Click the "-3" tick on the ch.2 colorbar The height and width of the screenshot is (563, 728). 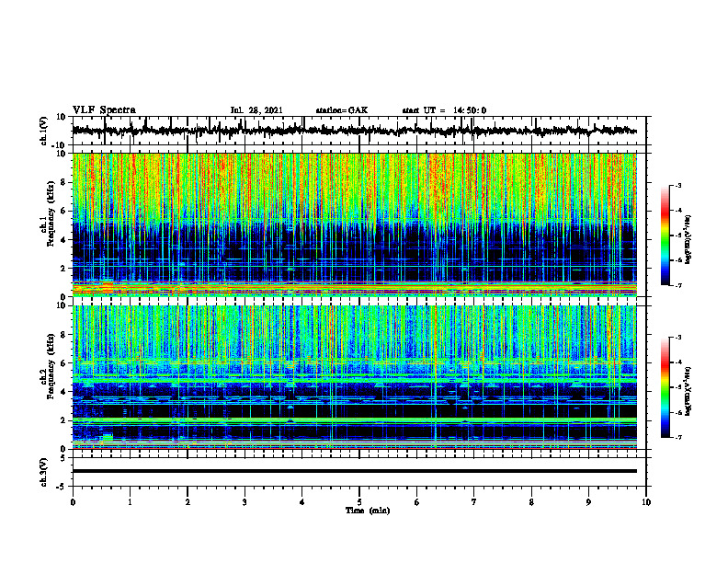click(x=678, y=338)
